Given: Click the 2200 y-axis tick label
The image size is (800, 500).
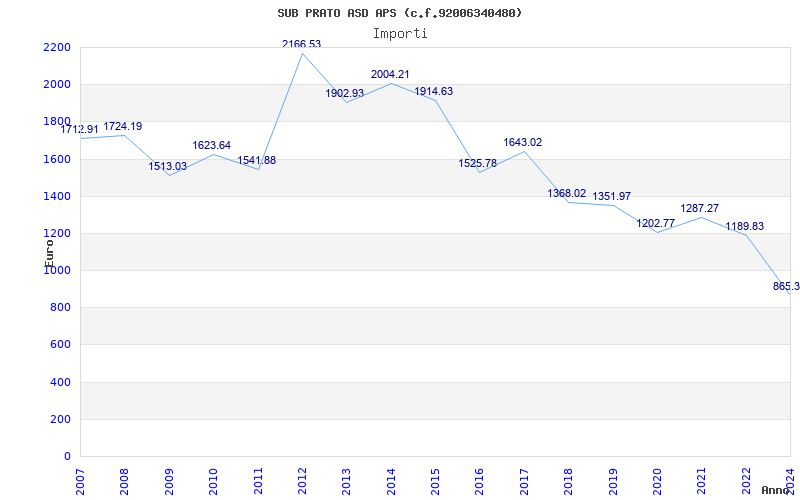Looking at the screenshot, I should [57, 47].
